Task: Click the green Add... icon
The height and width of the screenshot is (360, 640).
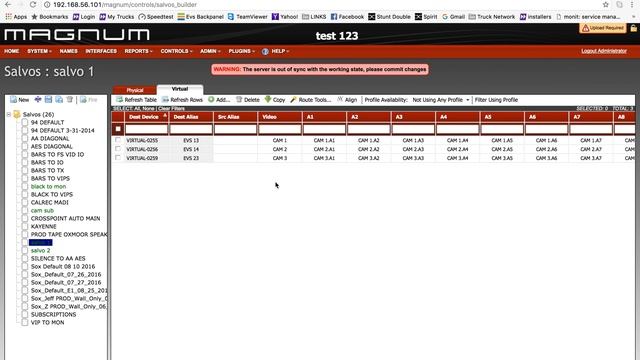Action: coord(211,100)
